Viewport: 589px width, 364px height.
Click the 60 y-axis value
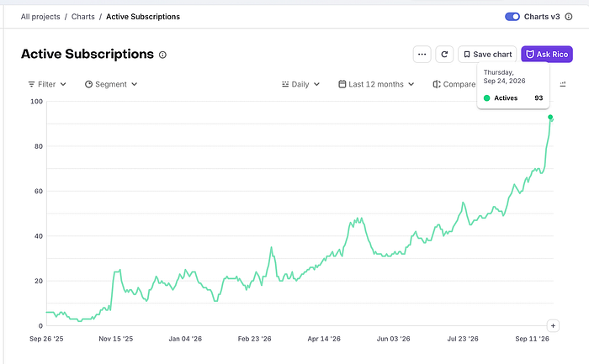(x=39, y=191)
